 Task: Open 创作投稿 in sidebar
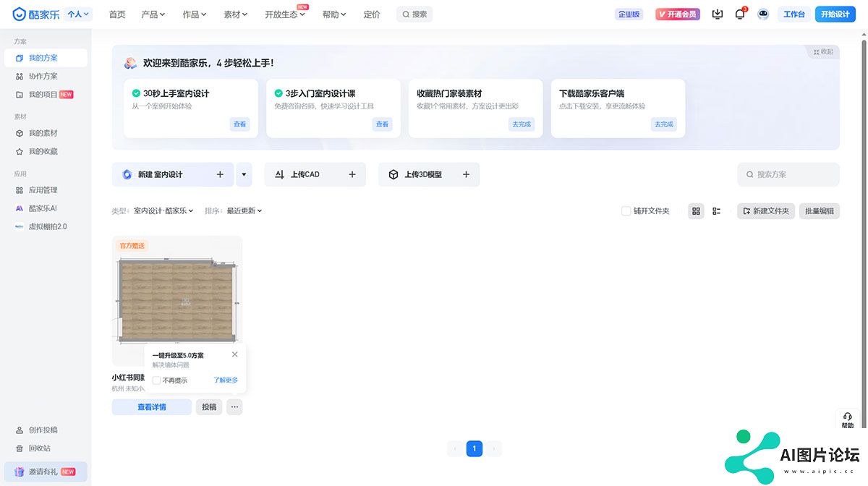coord(46,430)
